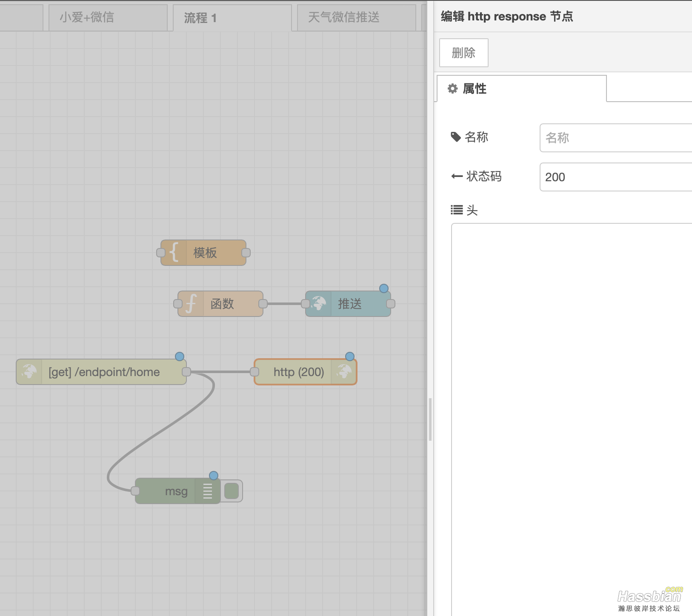Image resolution: width=692 pixels, height=616 pixels.
Task: Select the 推送 http request node
Action: click(x=348, y=304)
